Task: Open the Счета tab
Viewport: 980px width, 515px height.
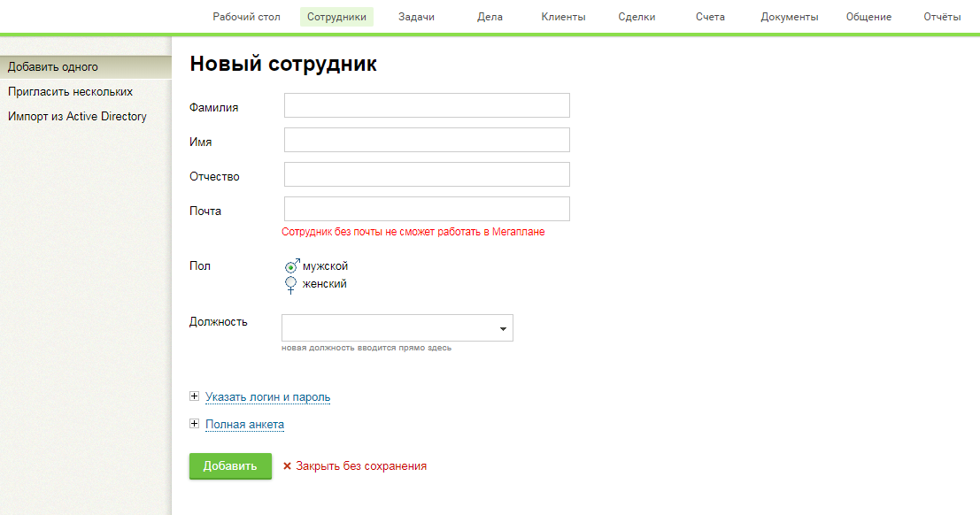Action: pos(710,17)
